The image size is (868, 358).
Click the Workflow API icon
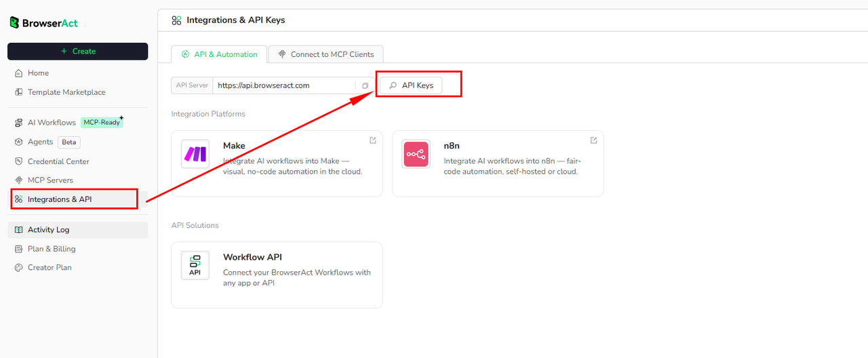click(195, 265)
